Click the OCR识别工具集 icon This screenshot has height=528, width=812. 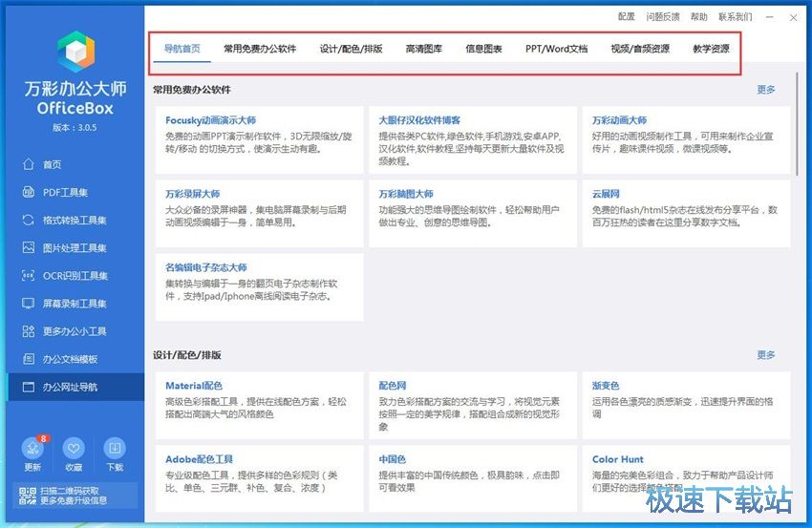29,275
